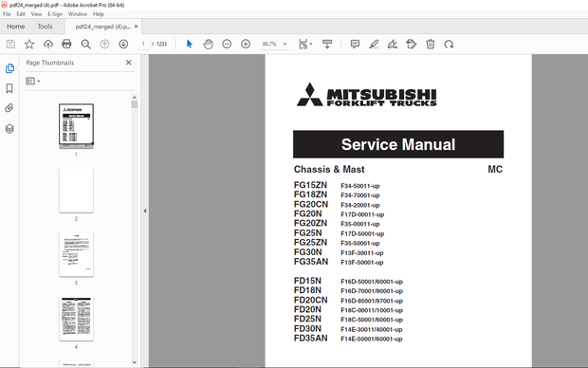Click the Mitsubishi Forklift Trucks logo
The width and height of the screenshot is (588, 368).
(x=366, y=95)
